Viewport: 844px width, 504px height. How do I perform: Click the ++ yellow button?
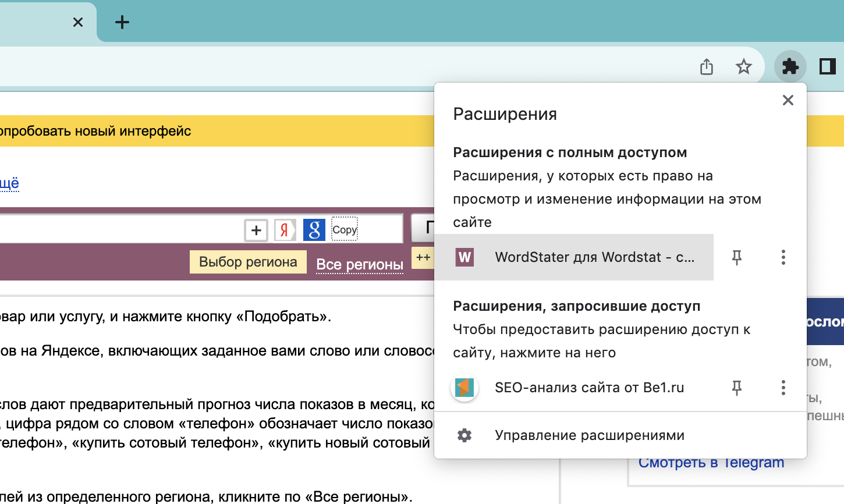click(423, 258)
